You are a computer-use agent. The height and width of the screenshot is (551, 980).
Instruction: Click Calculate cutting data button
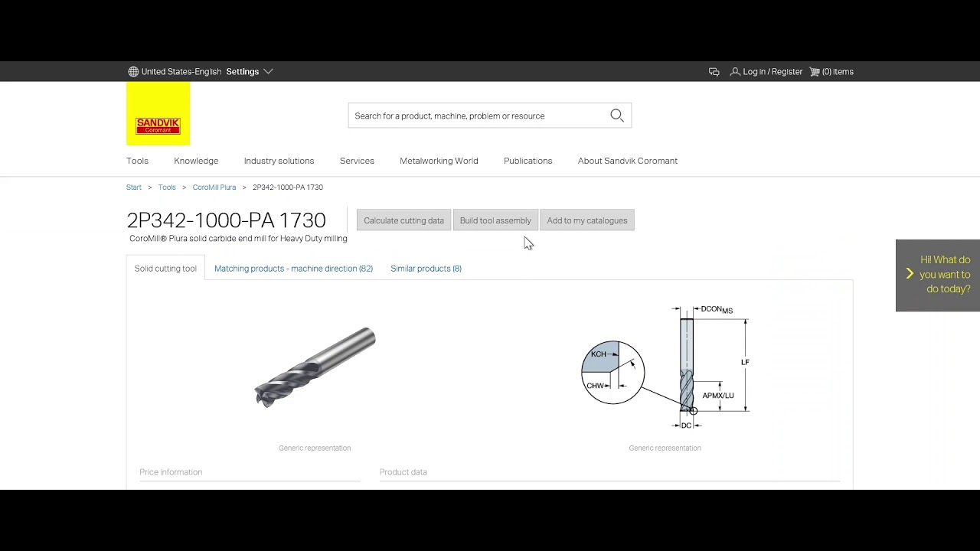tap(403, 220)
